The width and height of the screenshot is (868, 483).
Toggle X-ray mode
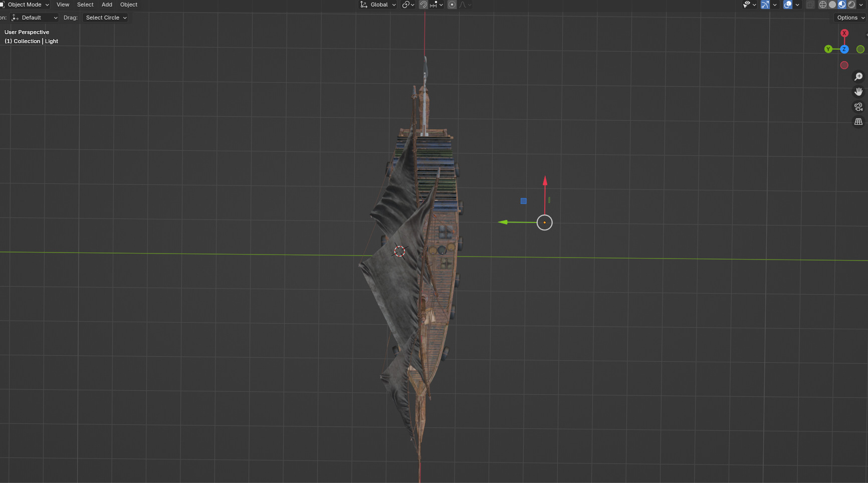(x=810, y=5)
